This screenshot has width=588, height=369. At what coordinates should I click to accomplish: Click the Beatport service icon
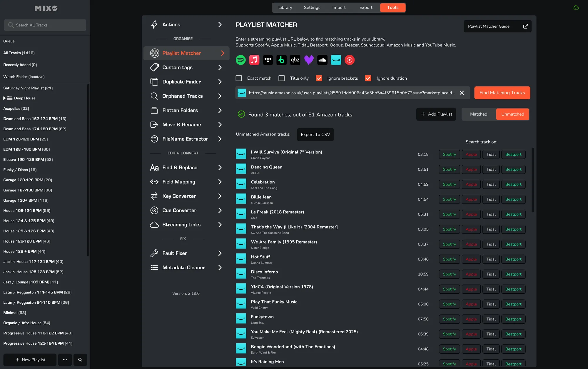(282, 60)
